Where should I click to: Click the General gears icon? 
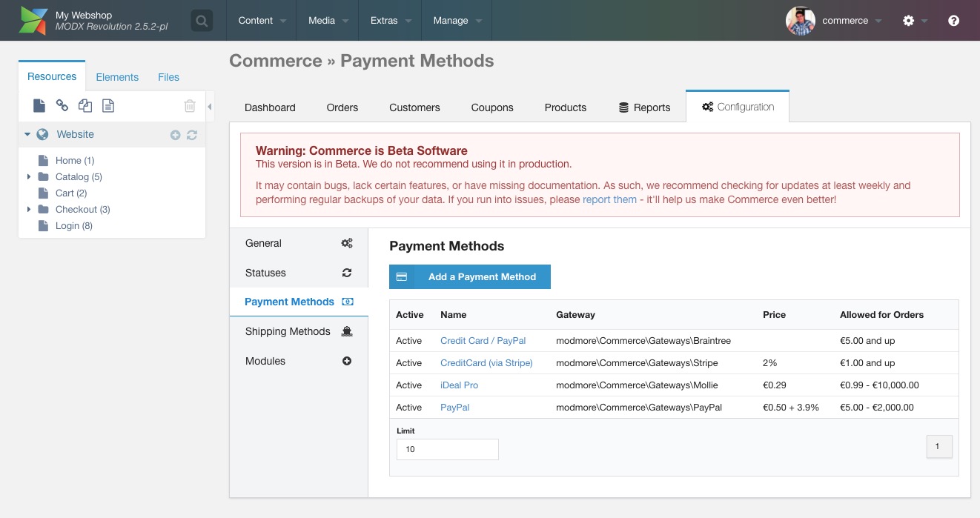[x=347, y=243]
